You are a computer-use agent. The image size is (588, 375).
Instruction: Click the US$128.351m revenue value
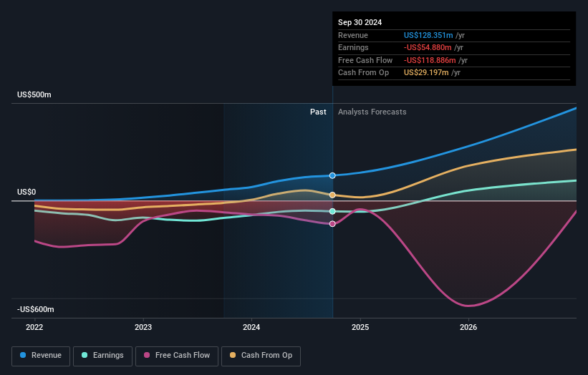[x=428, y=35]
